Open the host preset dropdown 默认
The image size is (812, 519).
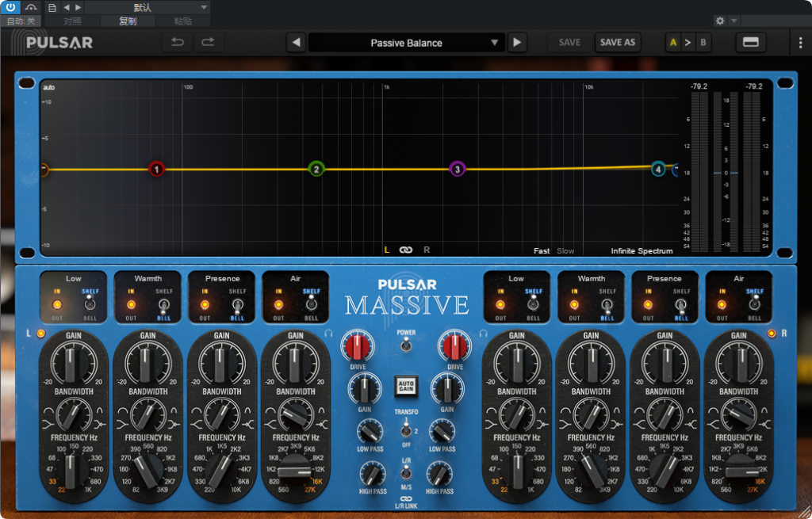click(x=147, y=7)
